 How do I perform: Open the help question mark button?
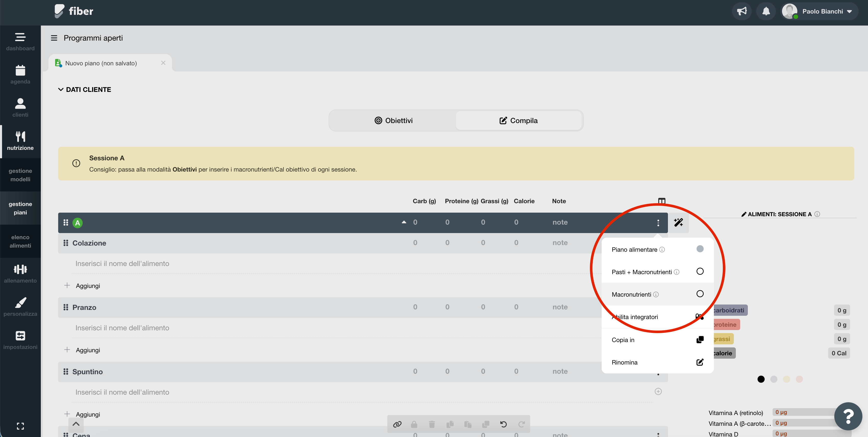[848, 416]
